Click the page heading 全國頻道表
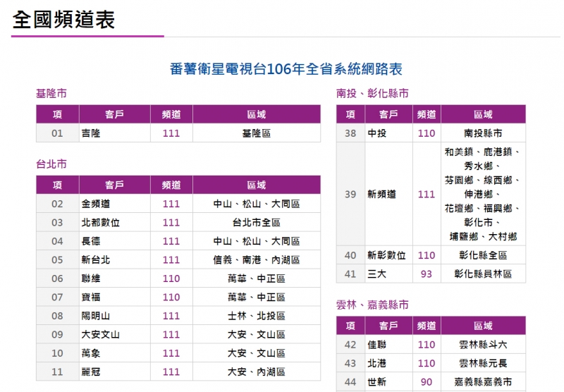 click(x=63, y=20)
